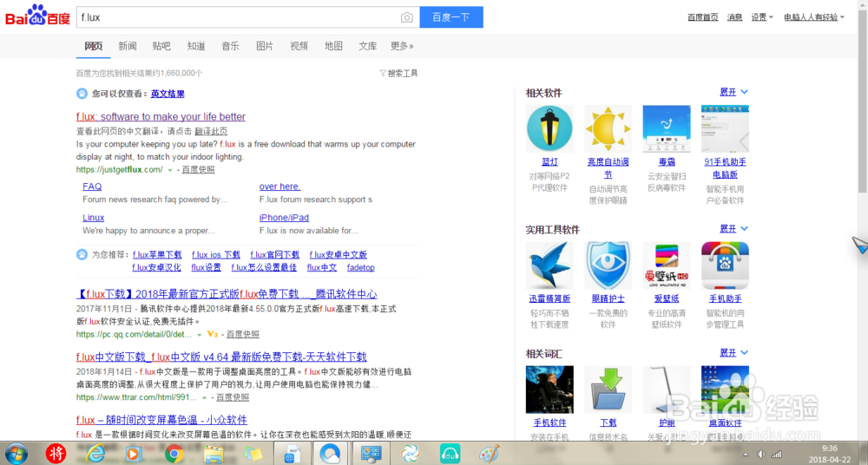This screenshot has height=465, width=868.
Task: Open Windows Start menu
Action: [16, 454]
